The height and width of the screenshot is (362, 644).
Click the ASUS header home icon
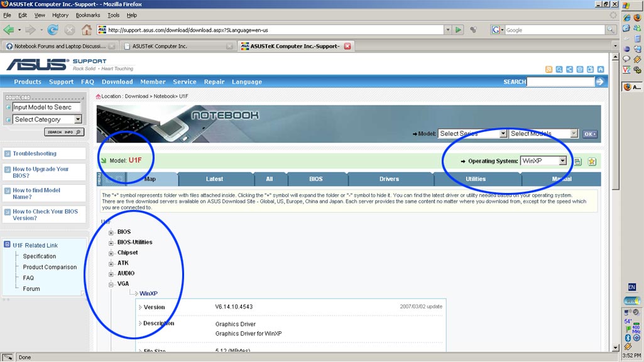click(x=601, y=69)
